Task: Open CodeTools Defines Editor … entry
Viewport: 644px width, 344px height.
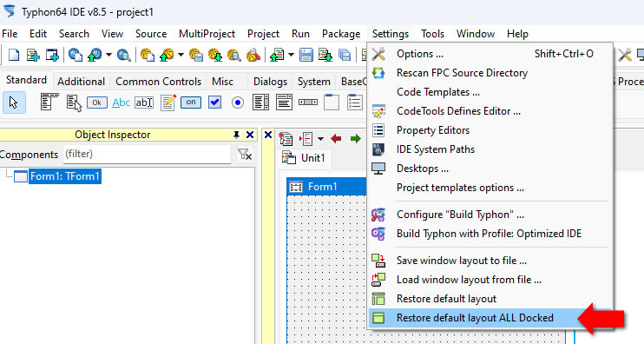Action: 490,111
